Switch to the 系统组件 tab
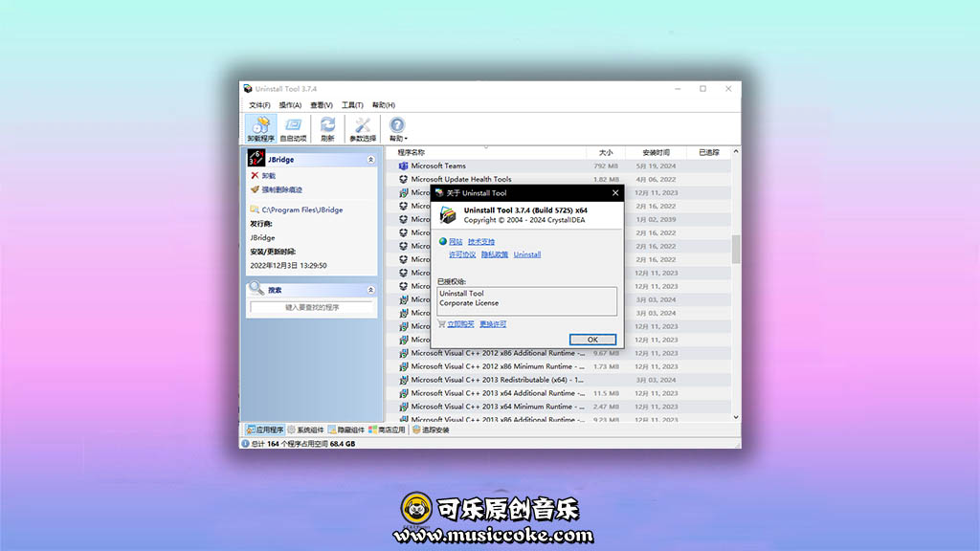The width and height of the screenshot is (980, 551). click(x=305, y=430)
